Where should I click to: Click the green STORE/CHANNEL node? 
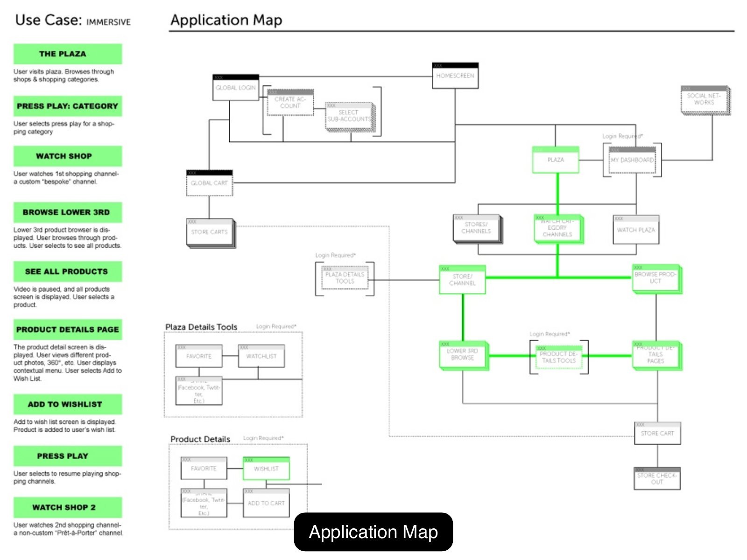point(462,280)
